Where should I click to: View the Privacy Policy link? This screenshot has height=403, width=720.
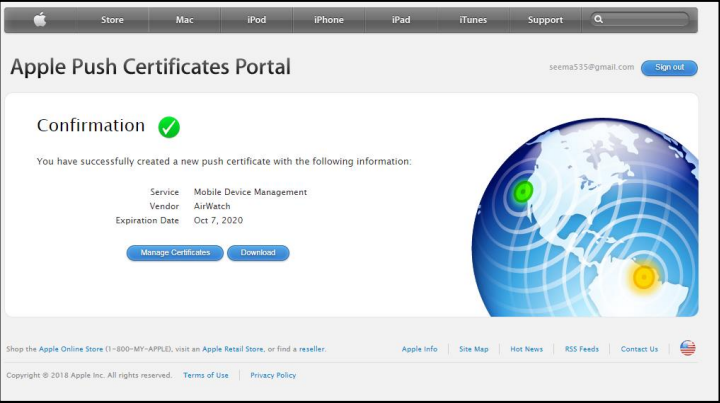click(273, 375)
